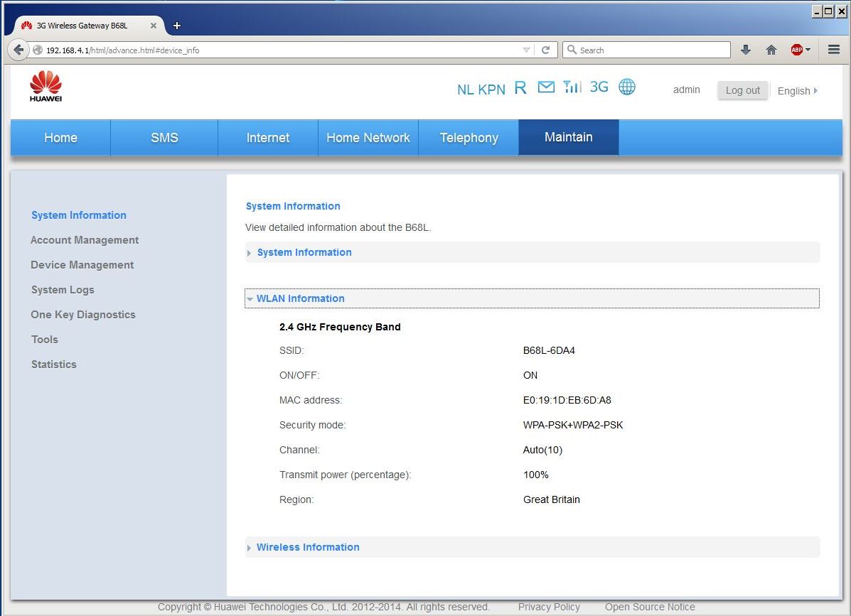Viewport: 851px width, 616px height.
Task: Close the 3G Wireless Gateway B68L tab
Action: coord(154,26)
